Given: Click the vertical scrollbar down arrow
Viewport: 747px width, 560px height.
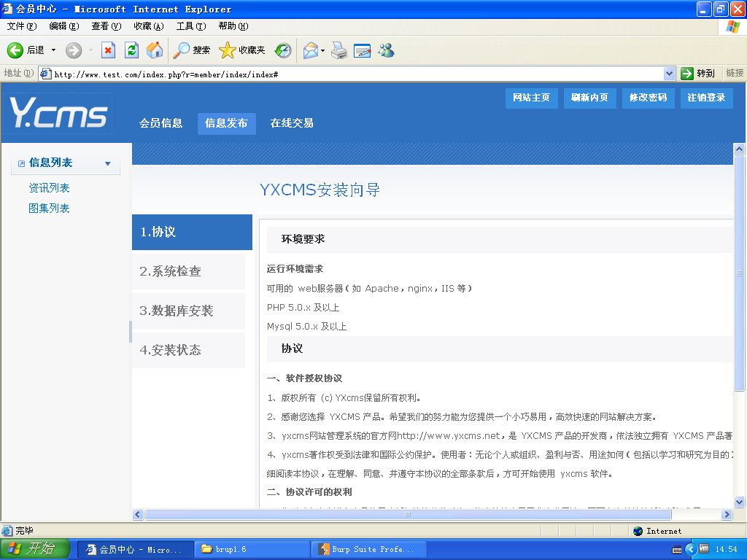Looking at the screenshot, I should click(x=739, y=502).
